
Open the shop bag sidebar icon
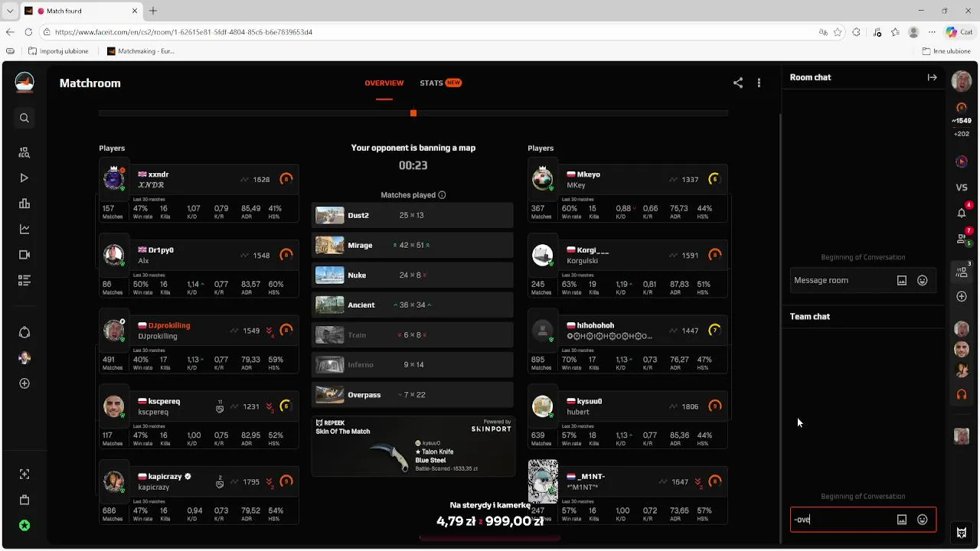[x=24, y=500]
